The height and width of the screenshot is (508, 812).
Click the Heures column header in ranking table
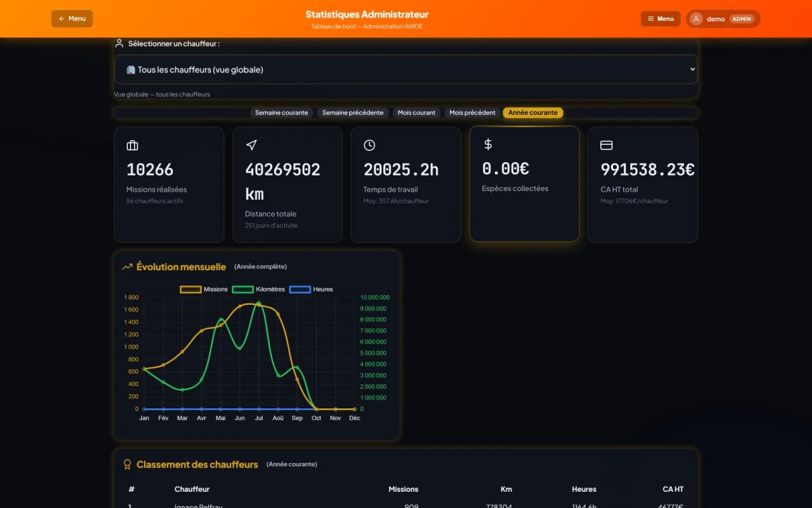(584, 489)
